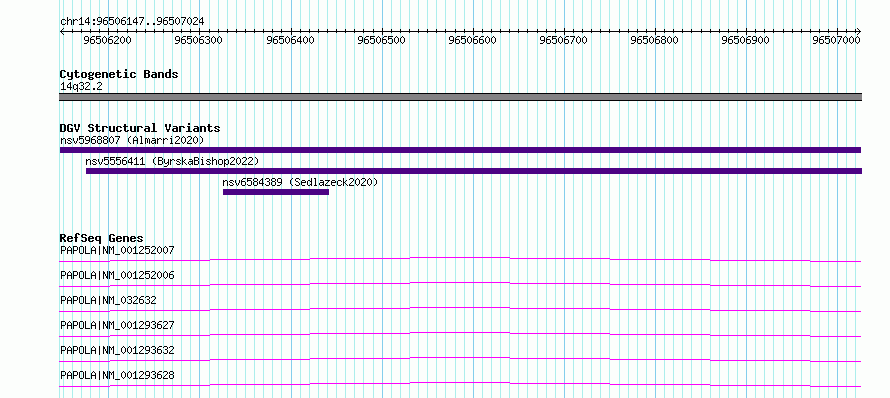Screen dimensions: 890x398
Task: Click ruler position 96506700
Action: (564, 40)
